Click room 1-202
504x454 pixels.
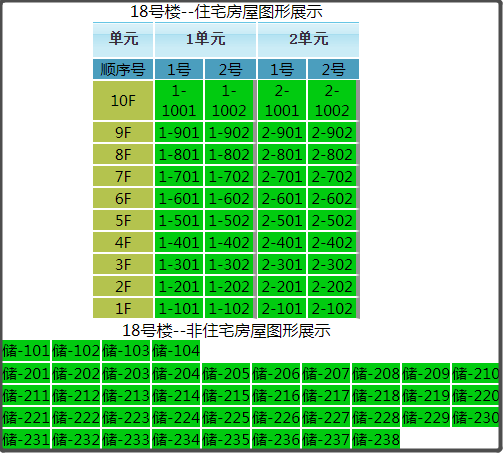229,286
